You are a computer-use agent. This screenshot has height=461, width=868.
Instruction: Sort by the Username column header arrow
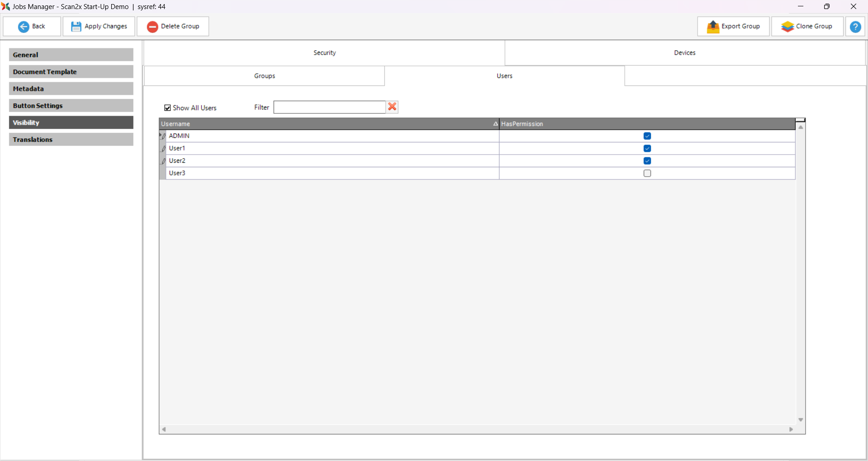[x=495, y=124]
